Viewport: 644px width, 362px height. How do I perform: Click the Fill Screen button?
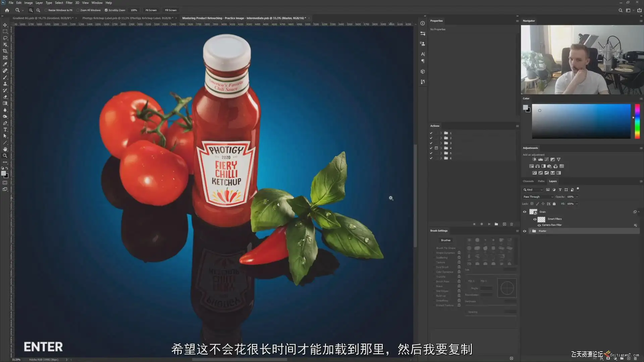click(x=170, y=10)
